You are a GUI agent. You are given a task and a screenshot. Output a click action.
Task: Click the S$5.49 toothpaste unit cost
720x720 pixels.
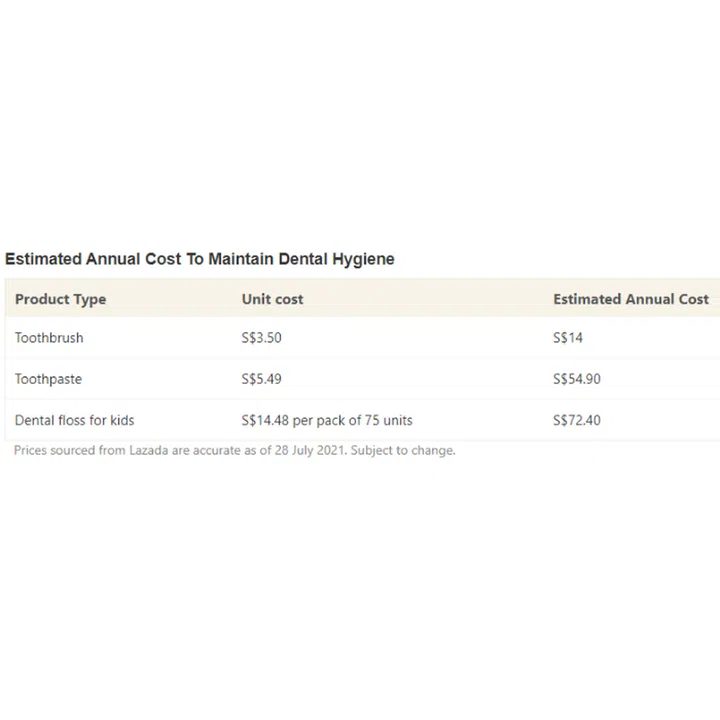pos(261,379)
